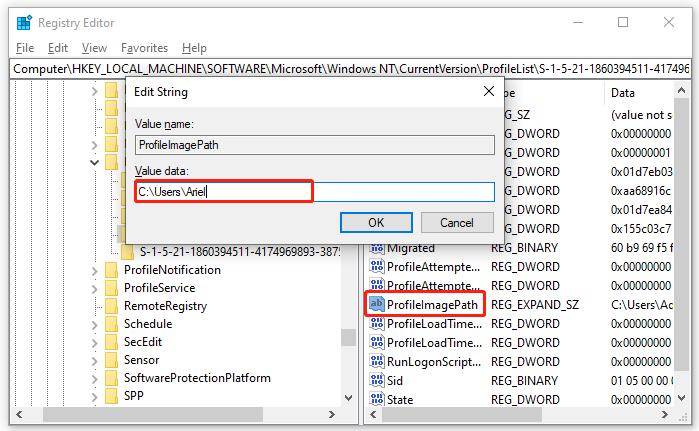699x431 pixels.
Task: Open the Edit menu
Action: [58, 48]
